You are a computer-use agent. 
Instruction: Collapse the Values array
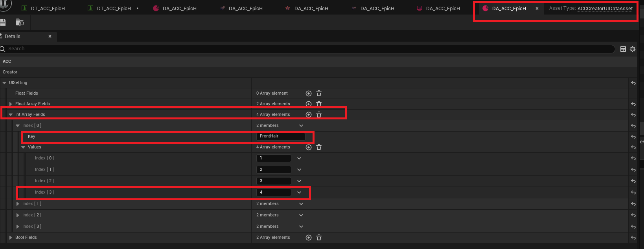coord(23,147)
